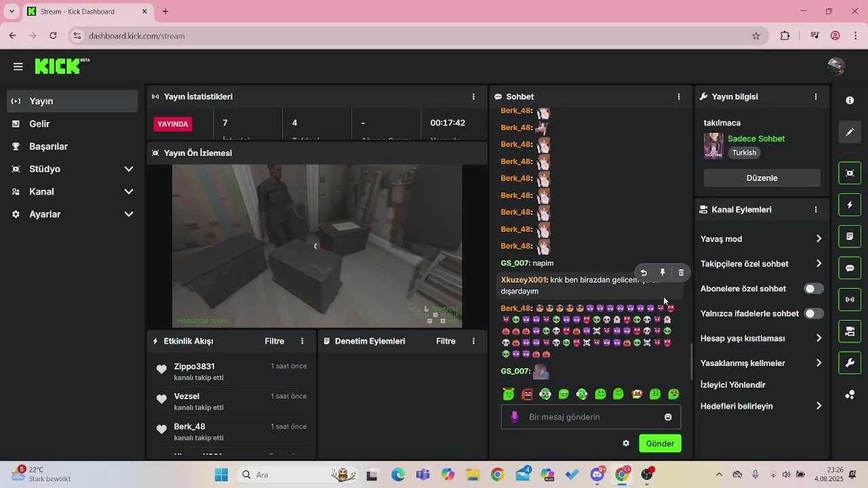Open Takipçilere özel sohbet options arrow

coord(818,264)
